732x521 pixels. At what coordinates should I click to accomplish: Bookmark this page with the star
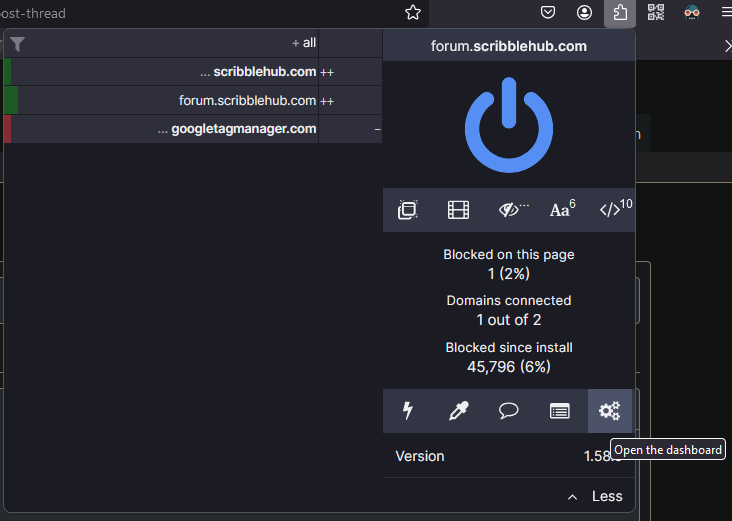pyautogui.click(x=413, y=12)
